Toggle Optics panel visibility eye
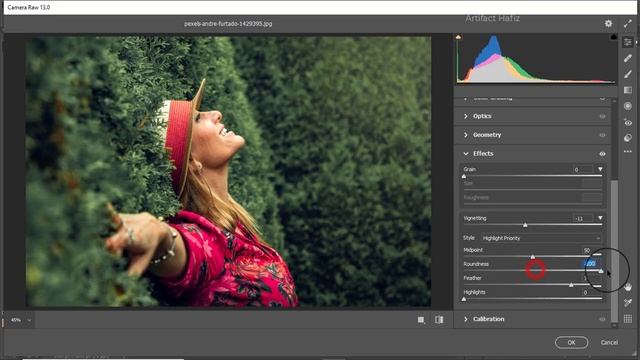Image resolution: width=640 pixels, height=360 pixels. pyautogui.click(x=602, y=116)
